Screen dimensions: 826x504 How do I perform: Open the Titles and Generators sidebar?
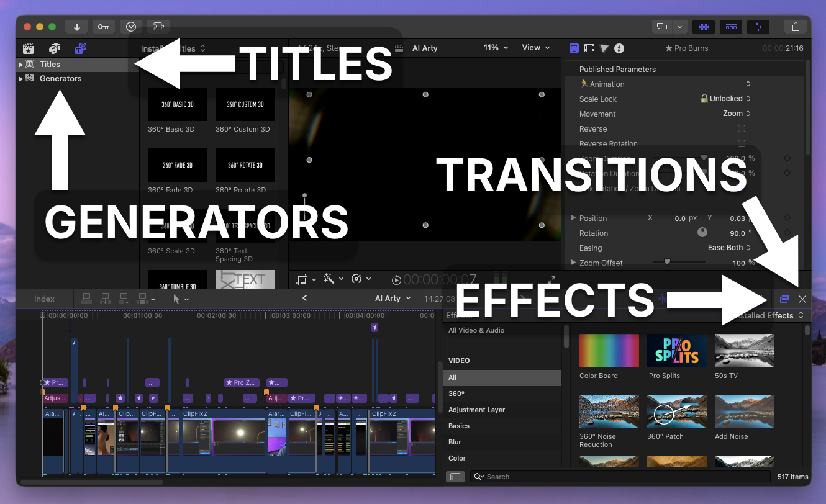(x=81, y=48)
